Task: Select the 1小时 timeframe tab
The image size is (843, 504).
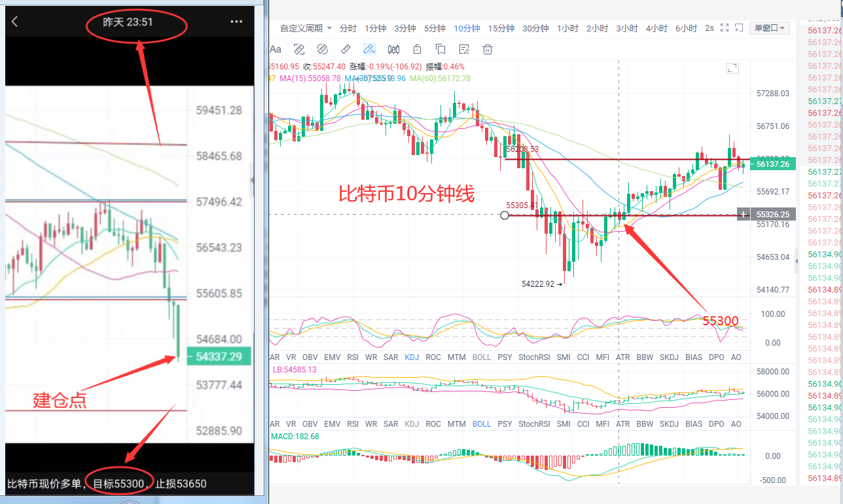Action: click(x=567, y=28)
